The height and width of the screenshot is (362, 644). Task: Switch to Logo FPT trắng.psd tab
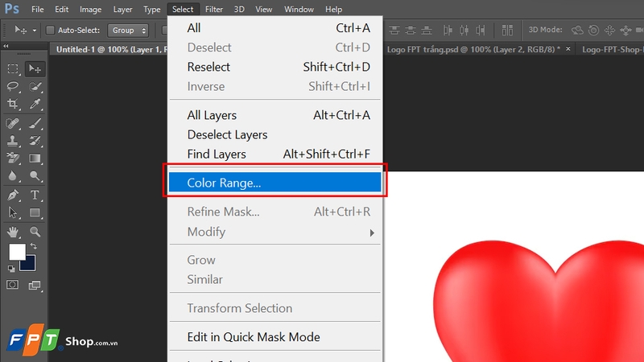[x=473, y=50]
